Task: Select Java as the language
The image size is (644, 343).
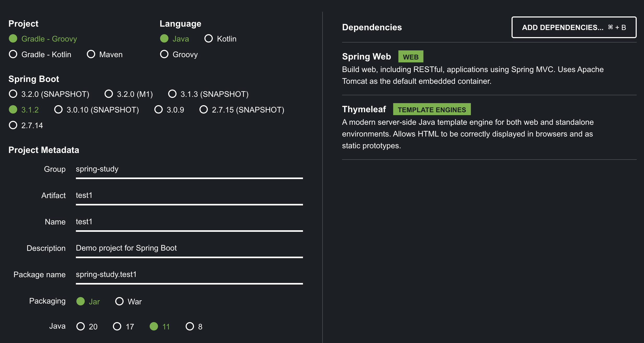Action: [x=174, y=39]
